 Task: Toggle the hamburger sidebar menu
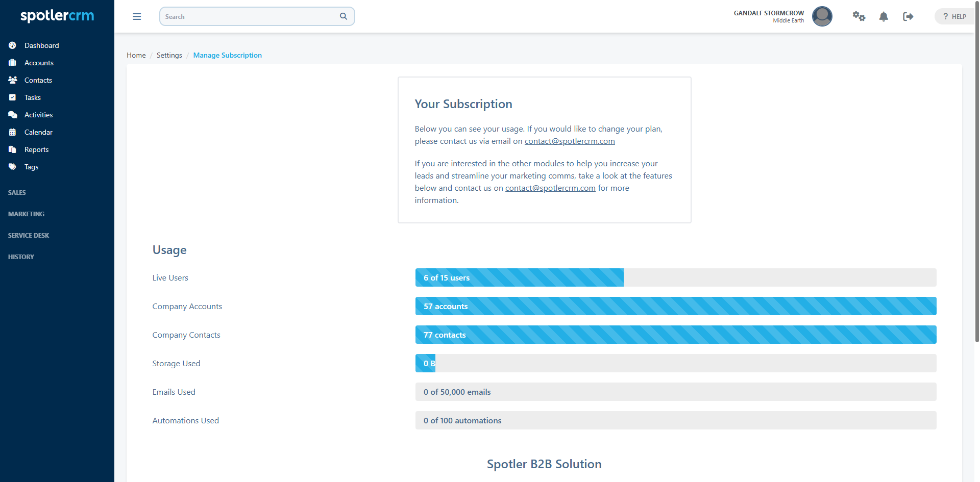click(x=137, y=16)
